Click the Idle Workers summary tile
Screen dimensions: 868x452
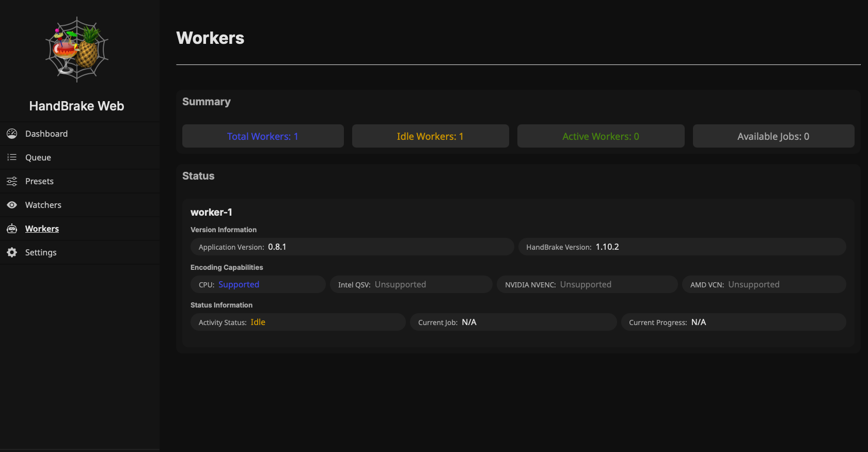point(430,136)
